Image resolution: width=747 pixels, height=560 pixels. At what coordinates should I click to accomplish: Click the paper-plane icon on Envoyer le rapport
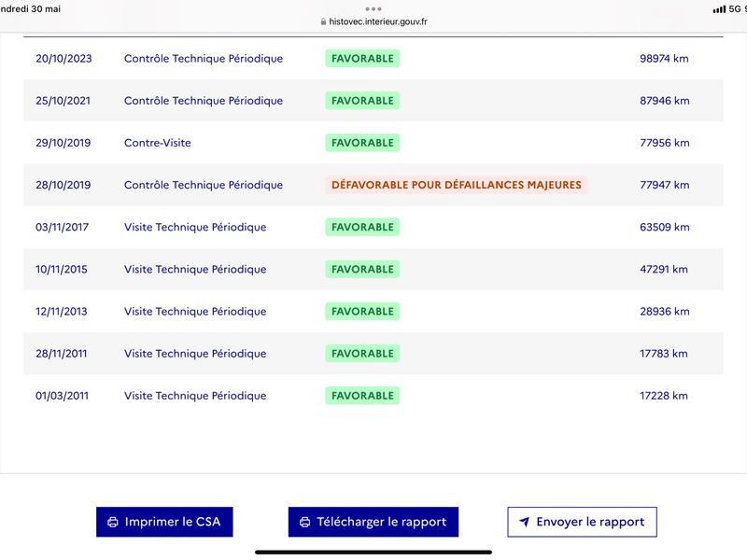point(524,522)
